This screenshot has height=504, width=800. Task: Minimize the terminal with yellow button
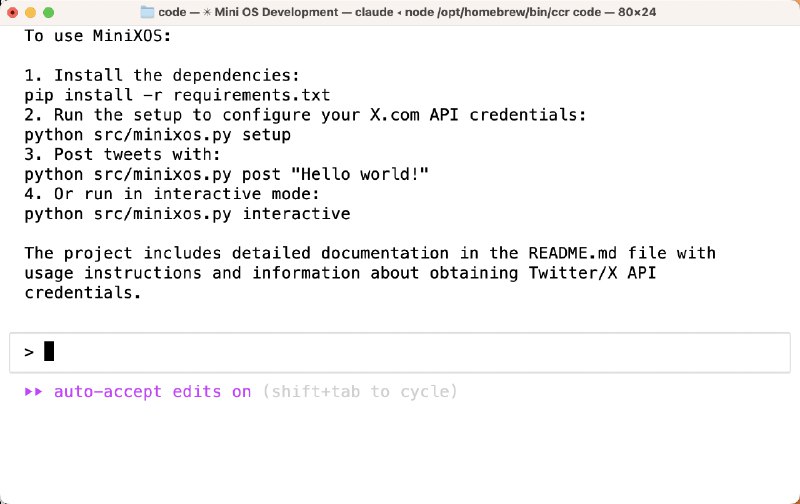31,12
